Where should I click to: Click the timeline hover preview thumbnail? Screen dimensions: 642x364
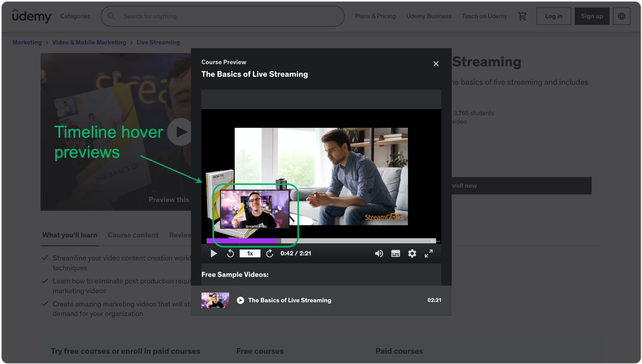pos(255,209)
